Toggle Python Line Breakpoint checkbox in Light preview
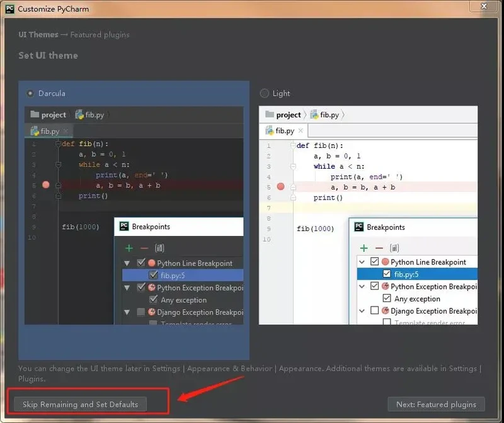The width and height of the screenshot is (504, 423). tap(374, 261)
